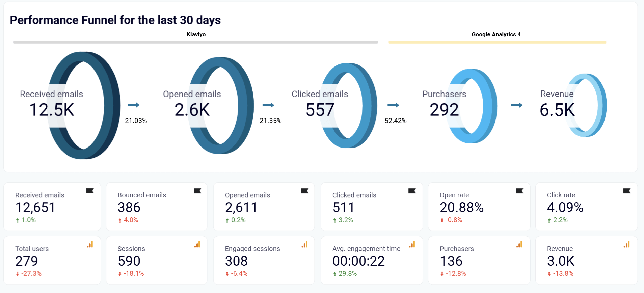
Task: Click the Google Analytics icon on Engaged sessions card
Action: click(x=304, y=245)
